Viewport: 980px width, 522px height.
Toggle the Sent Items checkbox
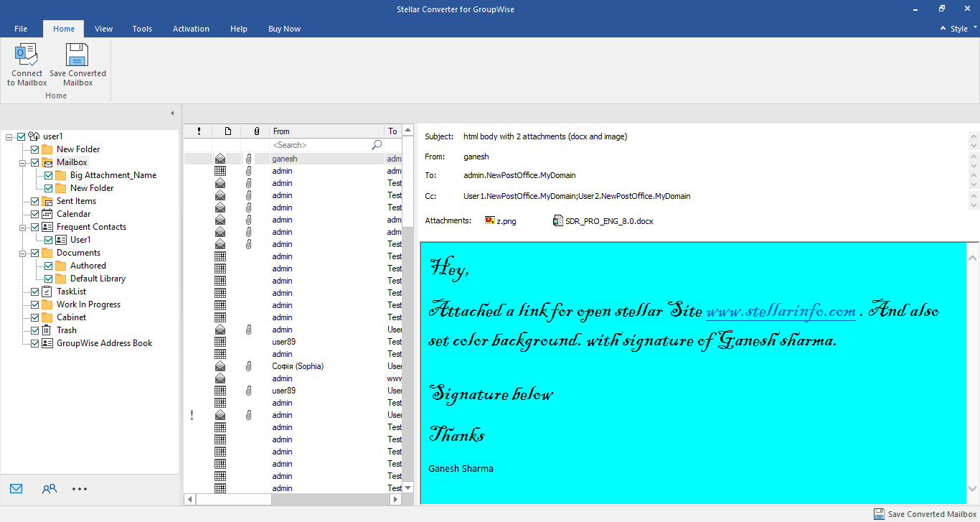point(35,201)
